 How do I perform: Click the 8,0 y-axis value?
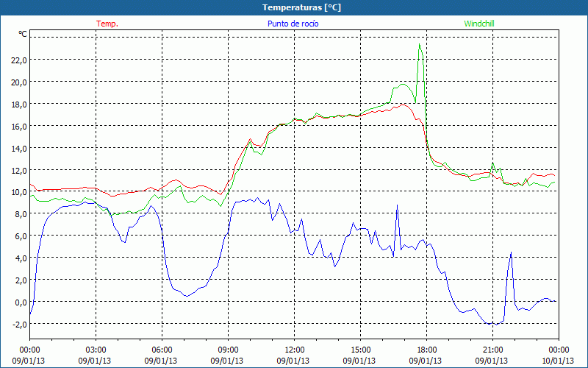(21, 214)
